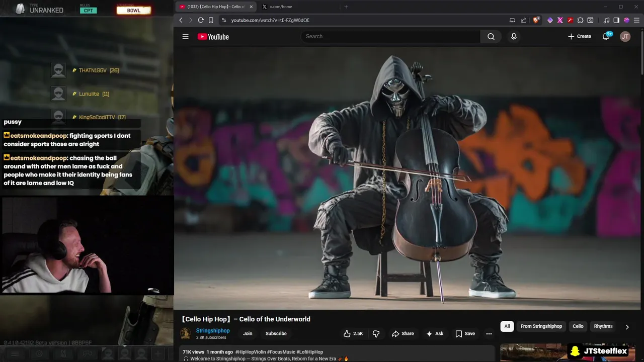
Task: Click the #FocusMusic hashtag
Action: tap(281, 352)
